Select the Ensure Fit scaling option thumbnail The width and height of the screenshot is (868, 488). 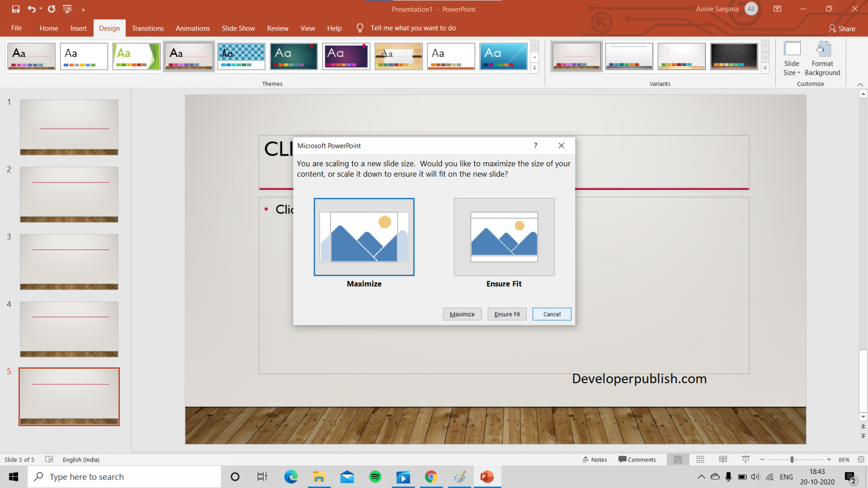pos(504,237)
